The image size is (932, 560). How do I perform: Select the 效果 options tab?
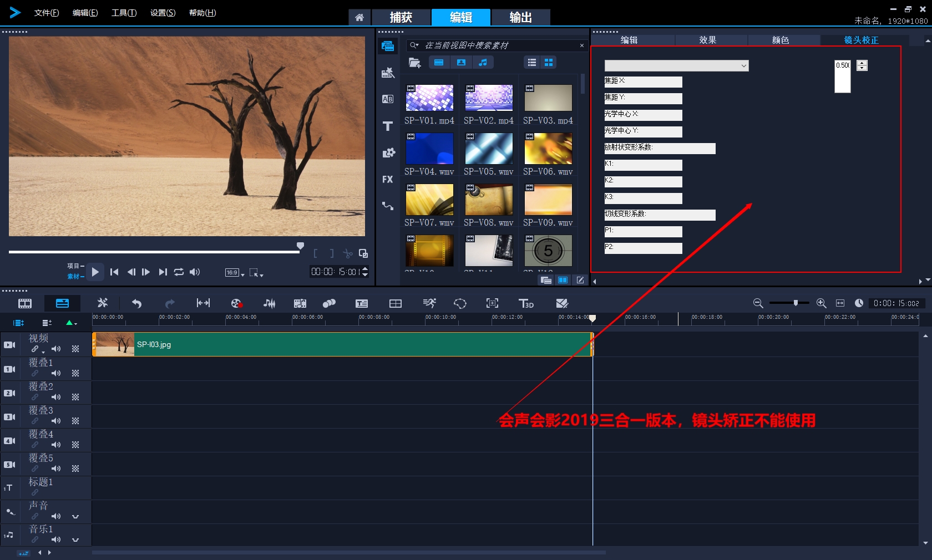click(x=708, y=40)
